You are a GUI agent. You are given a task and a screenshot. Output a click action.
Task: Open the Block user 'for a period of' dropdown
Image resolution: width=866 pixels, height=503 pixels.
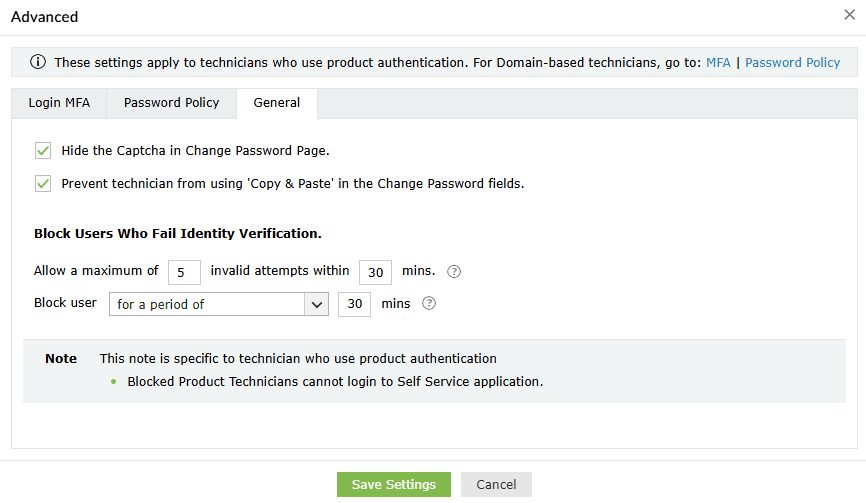[206, 304]
